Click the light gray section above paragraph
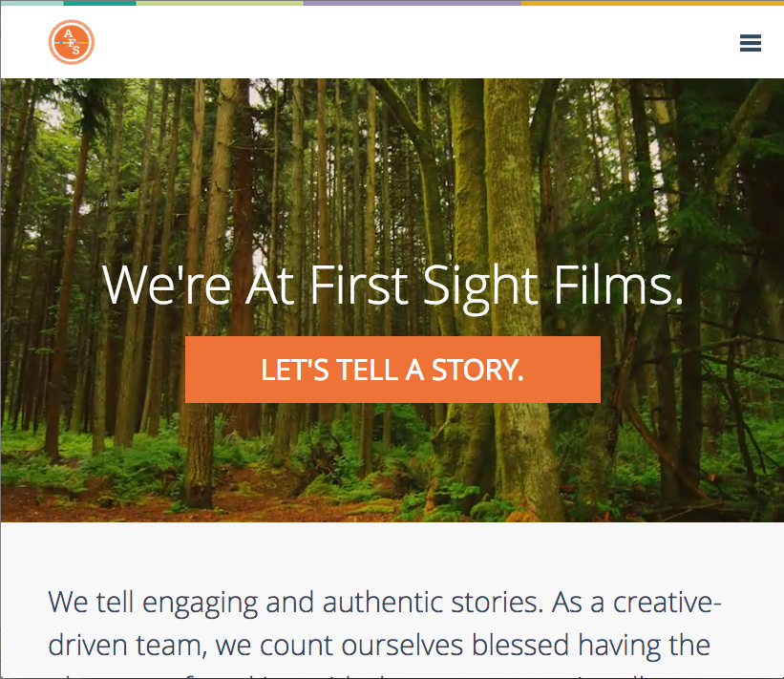The image size is (784, 679). coord(392,550)
